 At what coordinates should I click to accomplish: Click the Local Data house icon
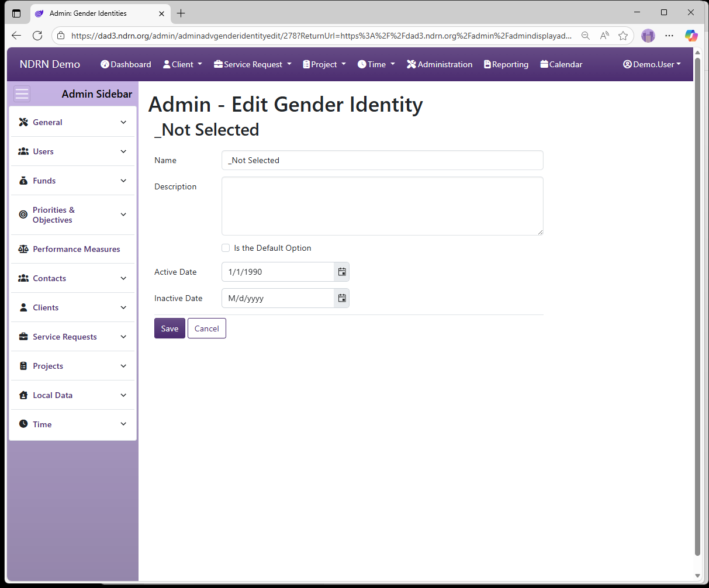point(23,395)
